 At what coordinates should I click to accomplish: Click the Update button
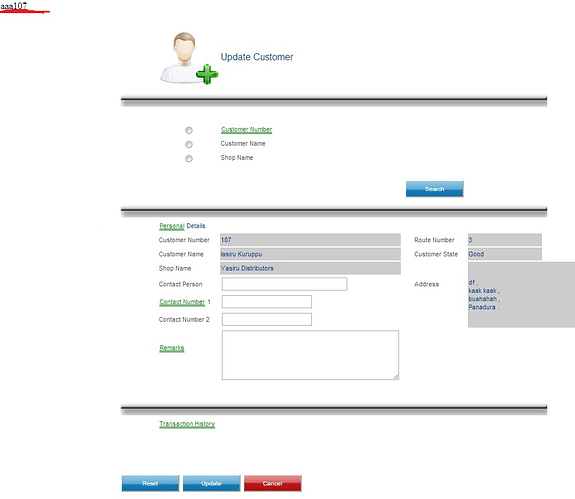(212, 483)
